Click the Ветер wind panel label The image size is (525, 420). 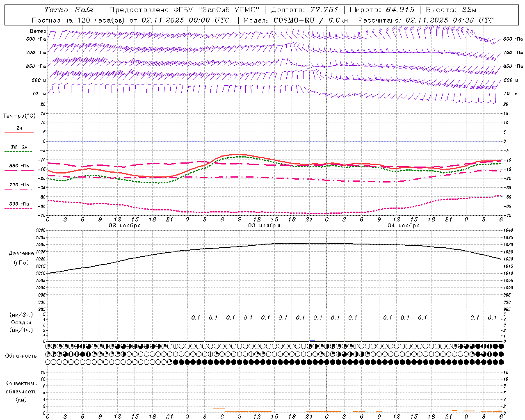point(38,31)
